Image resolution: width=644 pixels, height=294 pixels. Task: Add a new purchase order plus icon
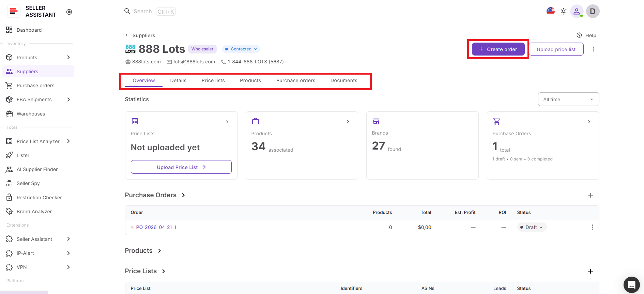(591, 195)
